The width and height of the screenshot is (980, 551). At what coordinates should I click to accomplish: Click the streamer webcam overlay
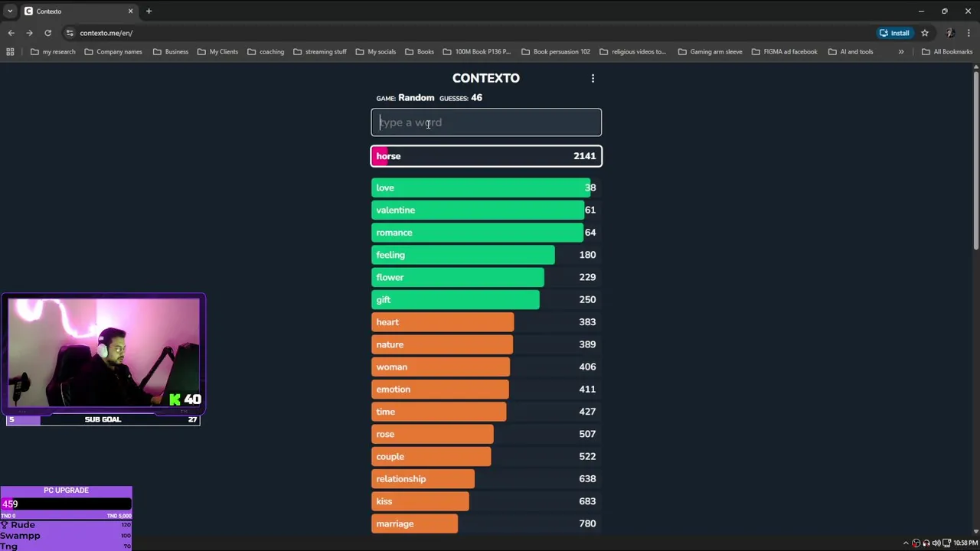tap(103, 354)
